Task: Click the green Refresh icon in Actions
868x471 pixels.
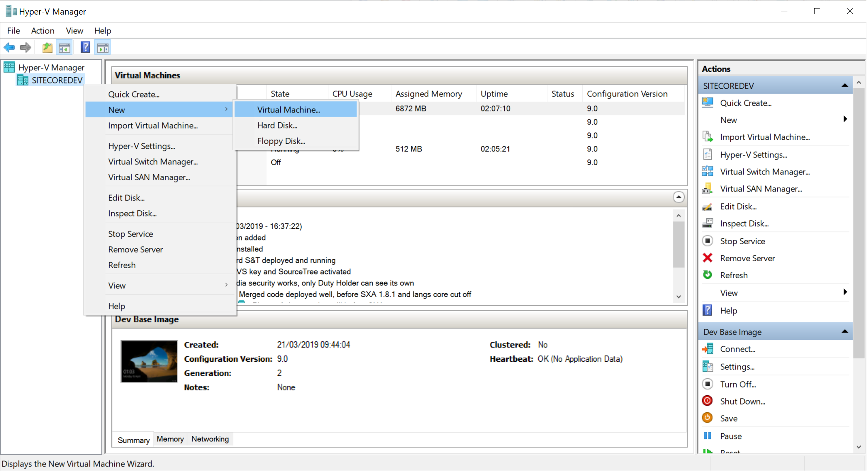Action: [708, 275]
